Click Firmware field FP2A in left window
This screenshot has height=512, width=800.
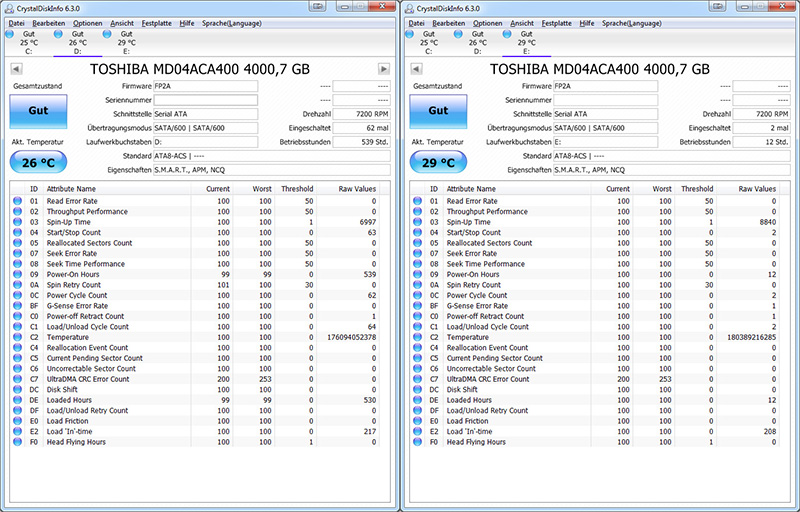[206, 86]
